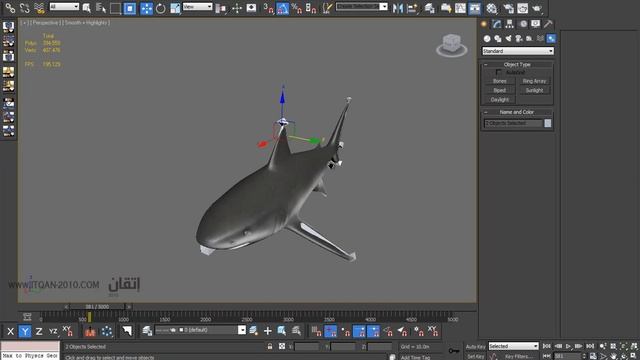Viewport: 640px width, 360px height.
Task: Select the Geometry category icon
Action: click(487, 38)
